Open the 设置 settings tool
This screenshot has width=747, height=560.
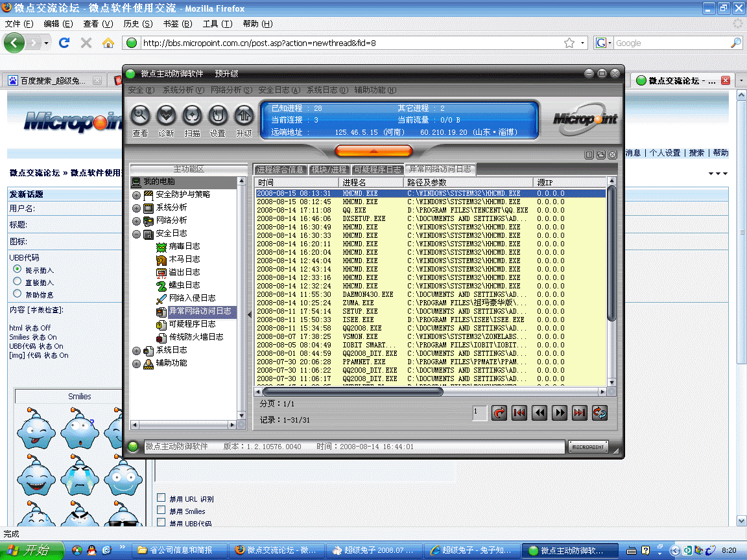coord(218,116)
